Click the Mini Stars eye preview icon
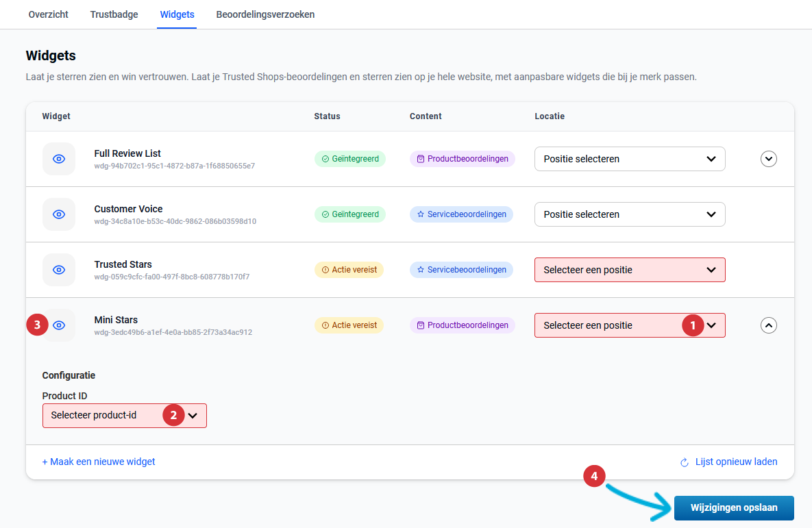 [x=60, y=325]
